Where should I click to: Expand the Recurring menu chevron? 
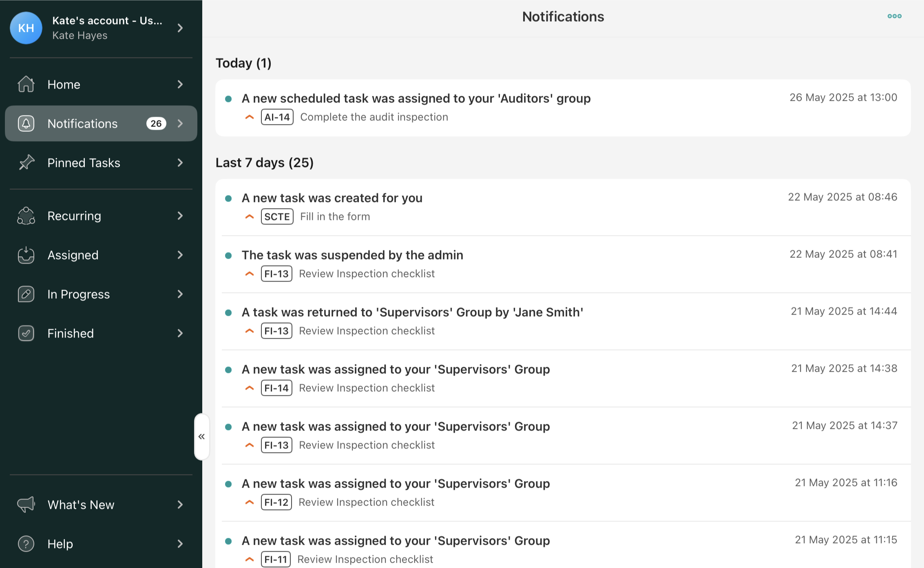coord(180,216)
